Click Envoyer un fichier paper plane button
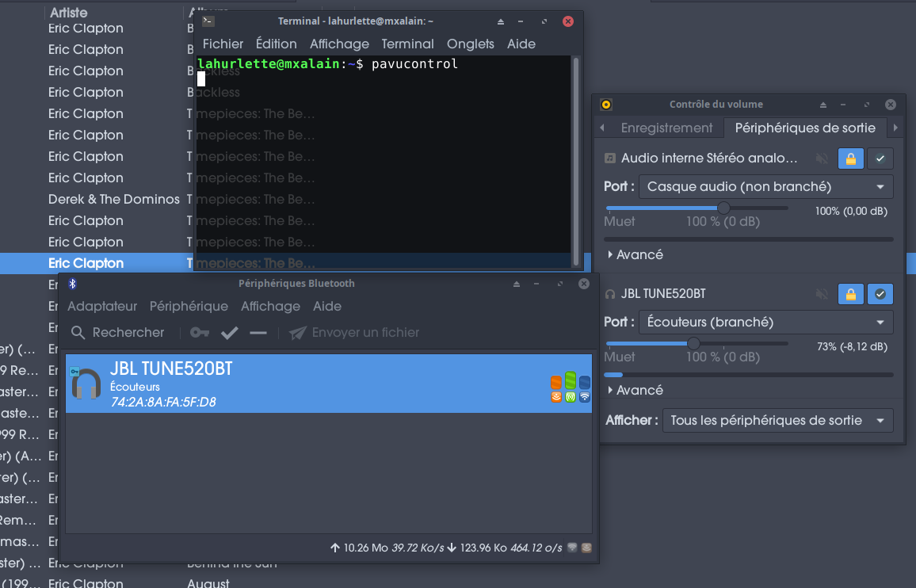This screenshot has height=588, width=916. [355, 333]
